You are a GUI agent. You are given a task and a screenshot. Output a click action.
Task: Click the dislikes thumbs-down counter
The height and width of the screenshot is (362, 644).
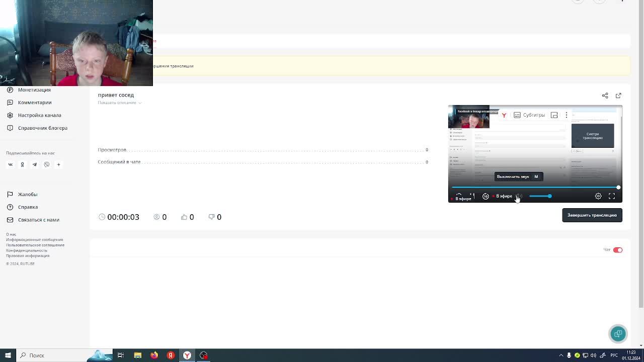pos(215,217)
